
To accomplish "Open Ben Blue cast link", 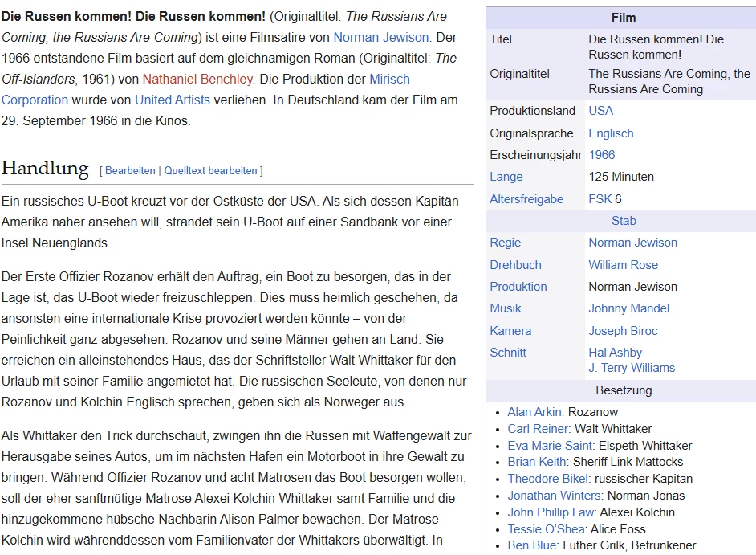I will coord(532,546).
